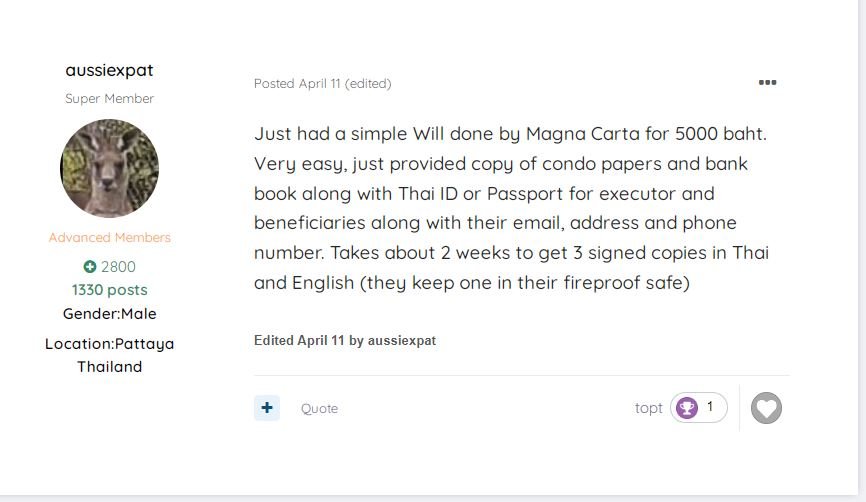This screenshot has height=502, width=866.
Task: Click the Super Member rank label
Action: tap(109, 98)
